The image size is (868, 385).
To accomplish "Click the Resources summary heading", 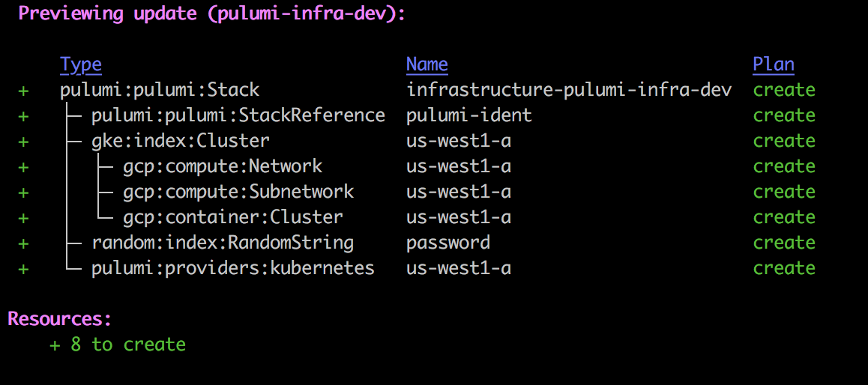I will (60, 319).
